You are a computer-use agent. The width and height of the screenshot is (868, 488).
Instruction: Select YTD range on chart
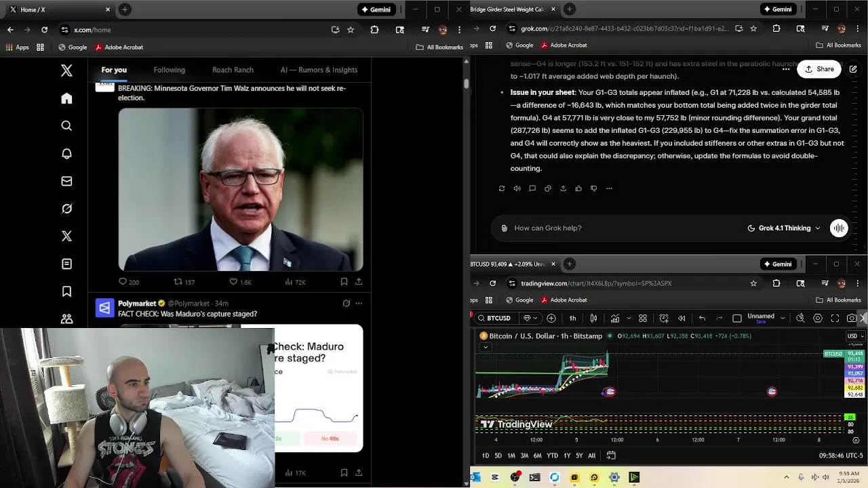[x=553, y=455]
